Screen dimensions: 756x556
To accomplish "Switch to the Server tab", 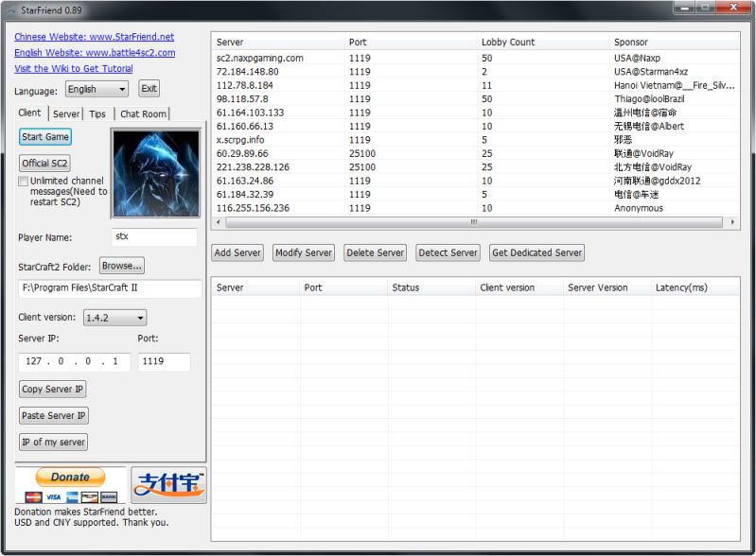I will coord(66,113).
